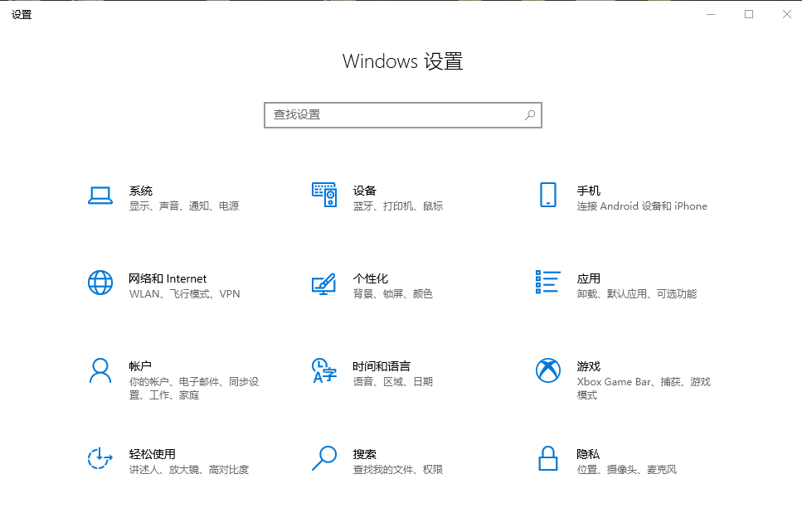Select the 搜索 category title
The width and height of the screenshot is (802, 532).
pos(365,454)
